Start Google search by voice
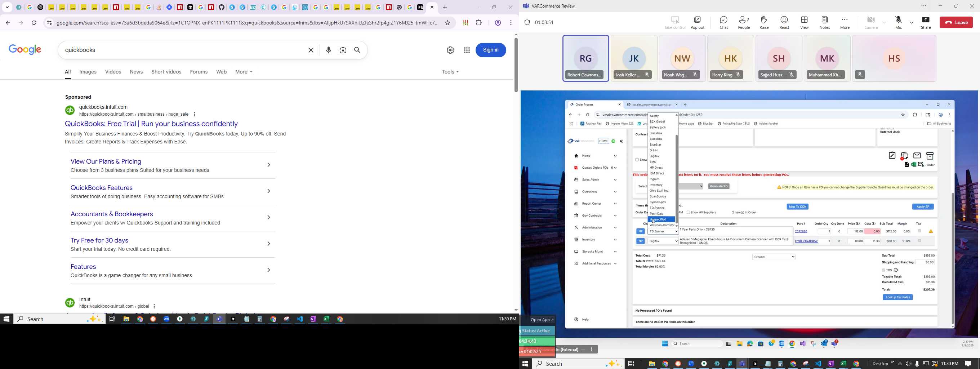 (329, 50)
